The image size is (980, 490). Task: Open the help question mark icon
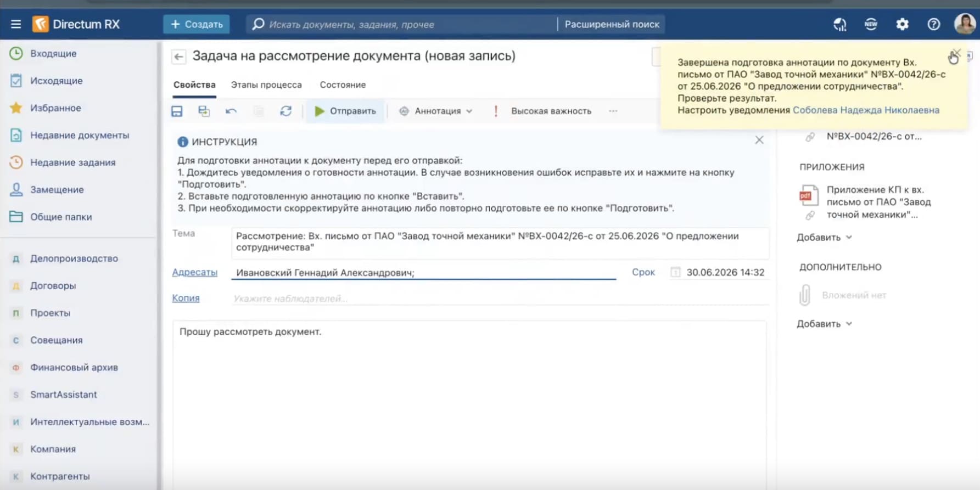point(933,24)
